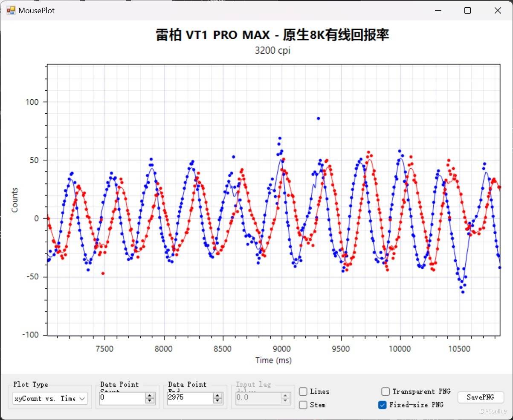Click the 10500 tick label on time axis
Image resolution: width=513 pixels, height=420 pixels.
[x=459, y=349]
